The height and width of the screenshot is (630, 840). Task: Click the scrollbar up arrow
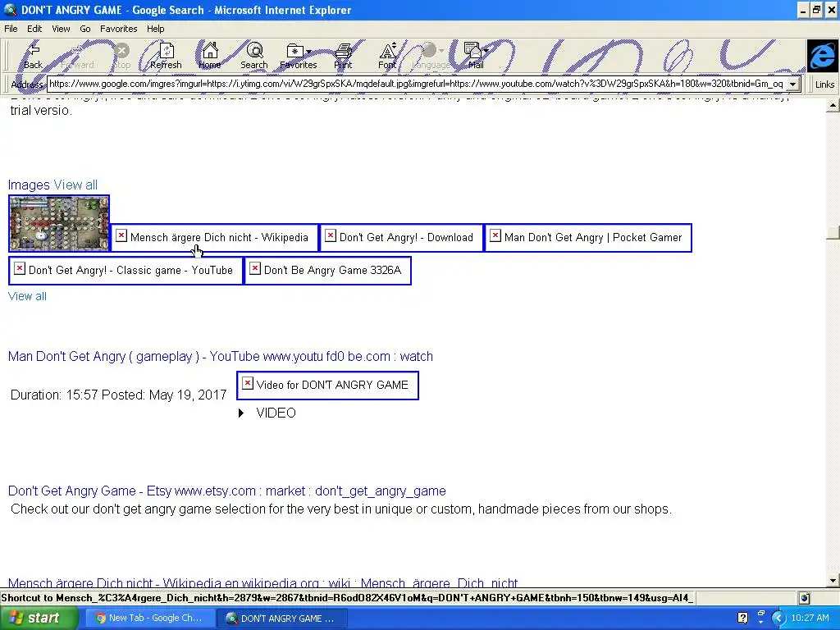[833, 105]
